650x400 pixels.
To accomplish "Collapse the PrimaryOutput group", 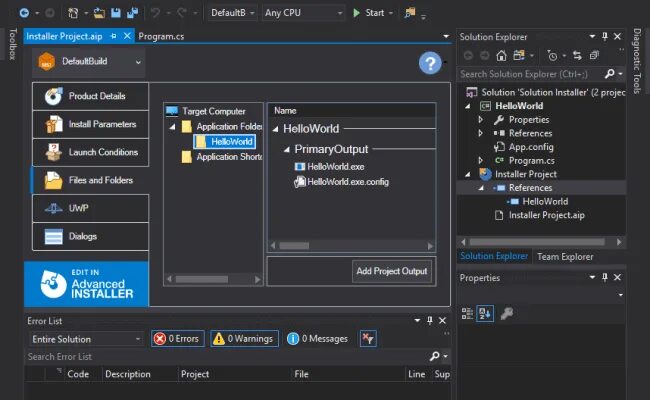I will pyautogui.click(x=286, y=149).
